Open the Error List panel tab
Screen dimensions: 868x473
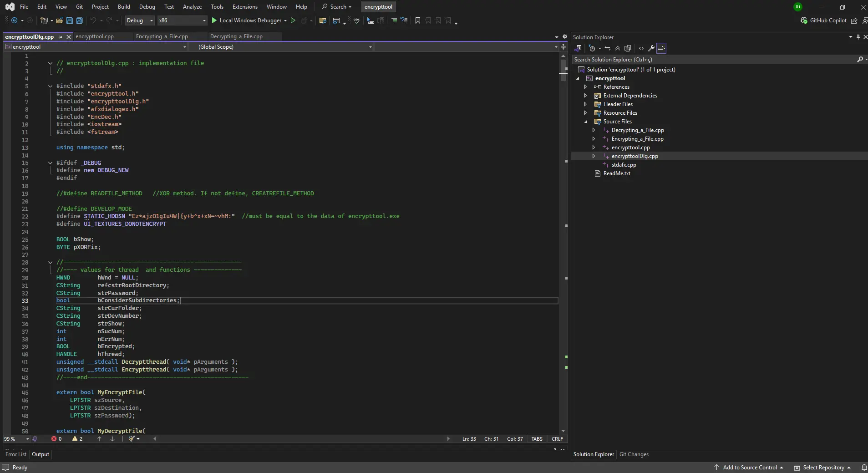16,454
